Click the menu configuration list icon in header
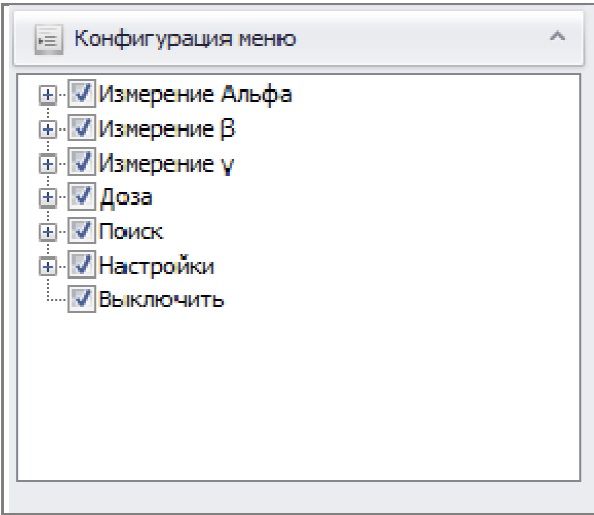Screen dimensions: 594x515 [49, 39]
